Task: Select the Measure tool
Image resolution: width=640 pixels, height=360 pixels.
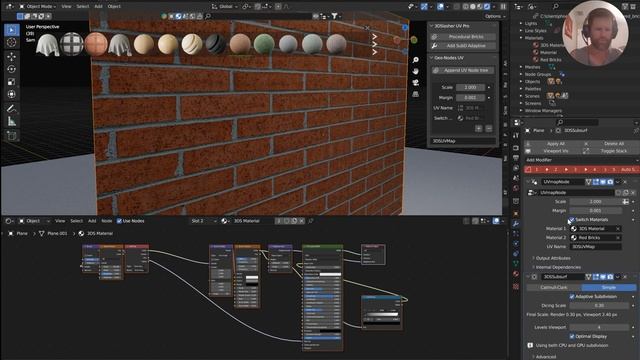Action: 11,121
